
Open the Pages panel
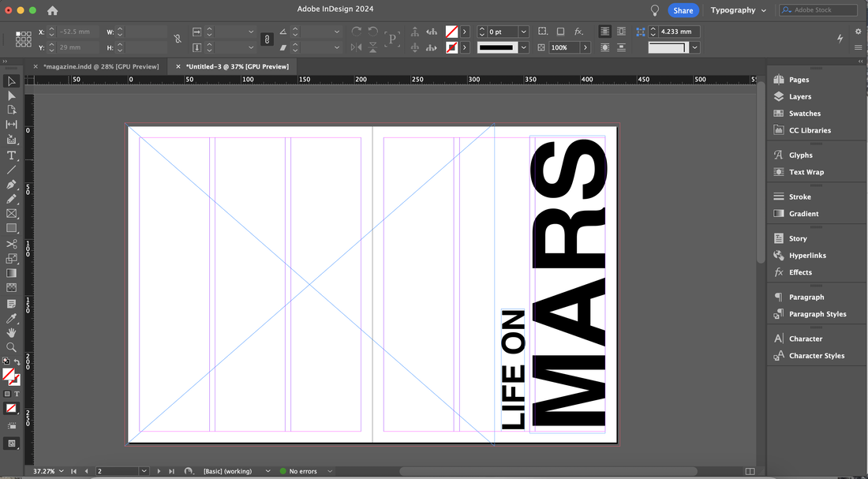[799, 80]
